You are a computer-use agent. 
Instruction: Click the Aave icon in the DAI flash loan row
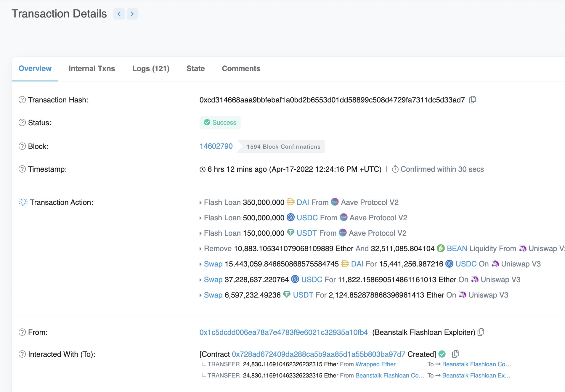coord(335,202)
